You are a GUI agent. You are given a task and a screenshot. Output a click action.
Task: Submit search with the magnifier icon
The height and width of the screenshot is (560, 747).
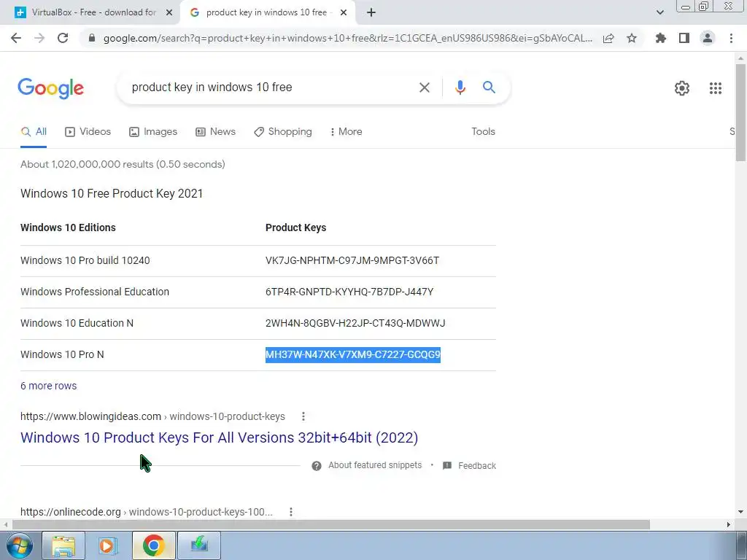pyautogui.click(x=489, y=87)
